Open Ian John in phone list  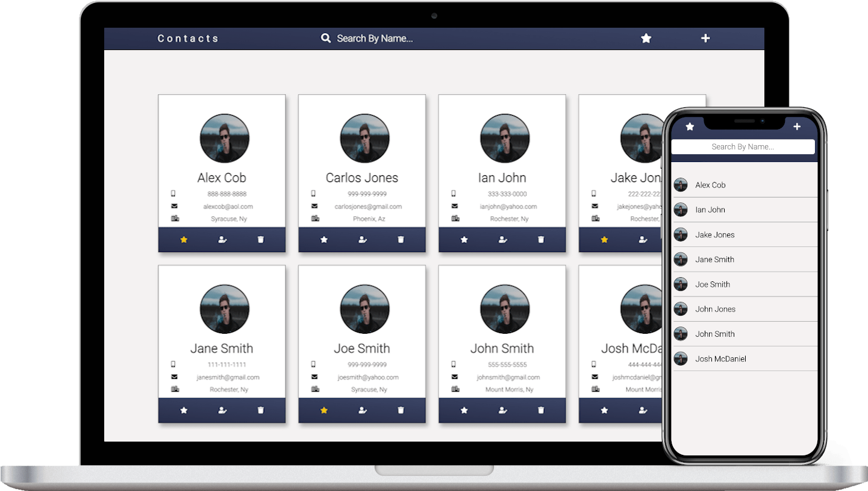coord(745,210)
